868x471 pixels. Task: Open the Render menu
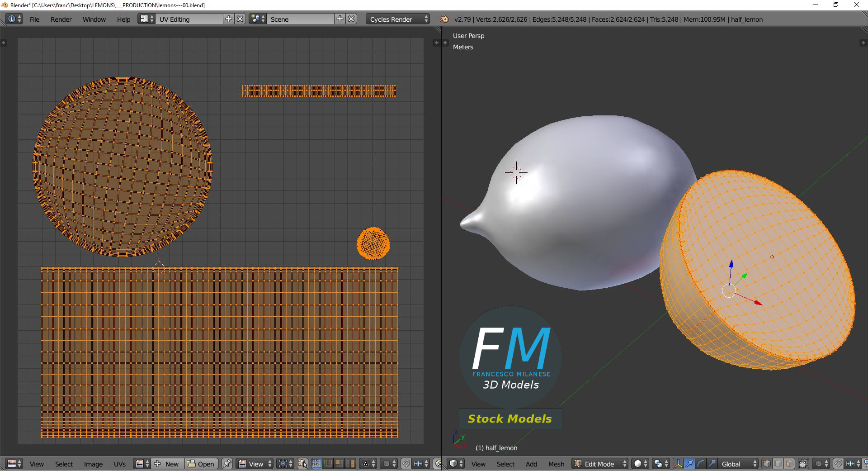(x=61, y=19)
